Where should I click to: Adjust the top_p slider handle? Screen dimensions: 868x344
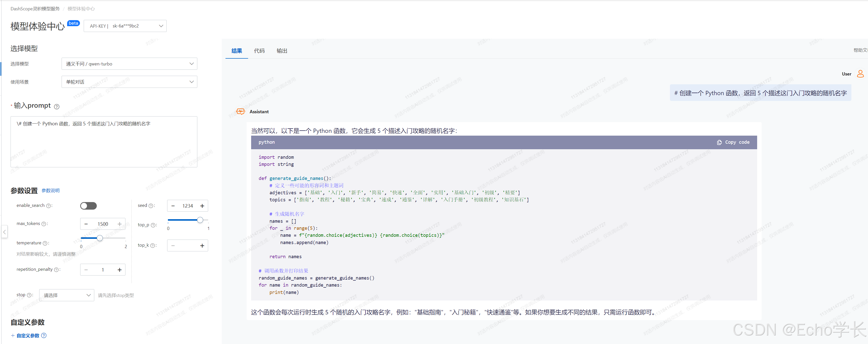click(200, 220)
